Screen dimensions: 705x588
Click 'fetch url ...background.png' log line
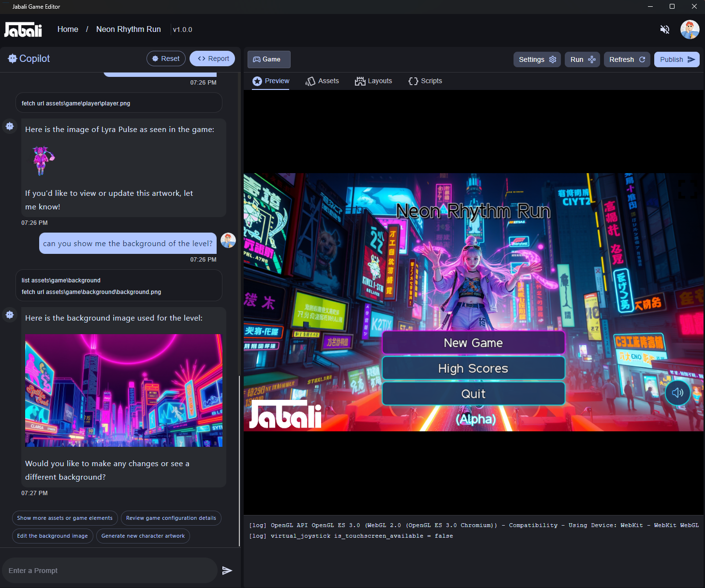click(x=91, y=292)
